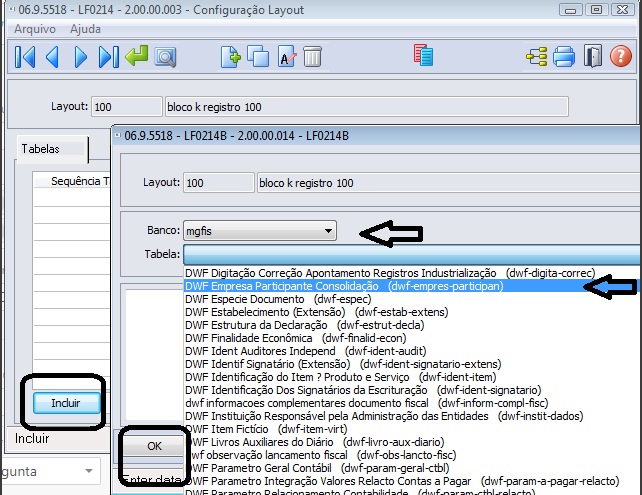Select DWF Item Fictício entry
Image resolution: width=642 pixels, height=495 pixels.
(411, 429)
